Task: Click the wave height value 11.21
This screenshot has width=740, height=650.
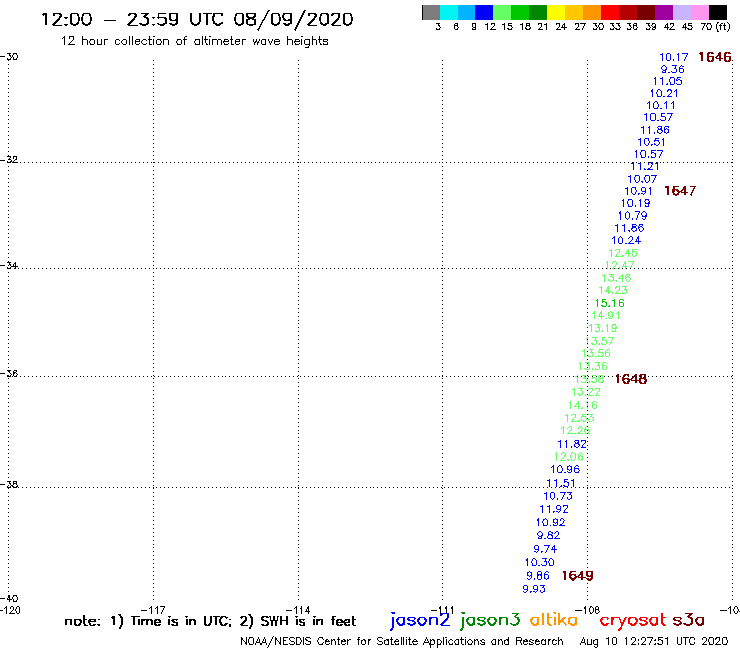Action: coord(645,166)
